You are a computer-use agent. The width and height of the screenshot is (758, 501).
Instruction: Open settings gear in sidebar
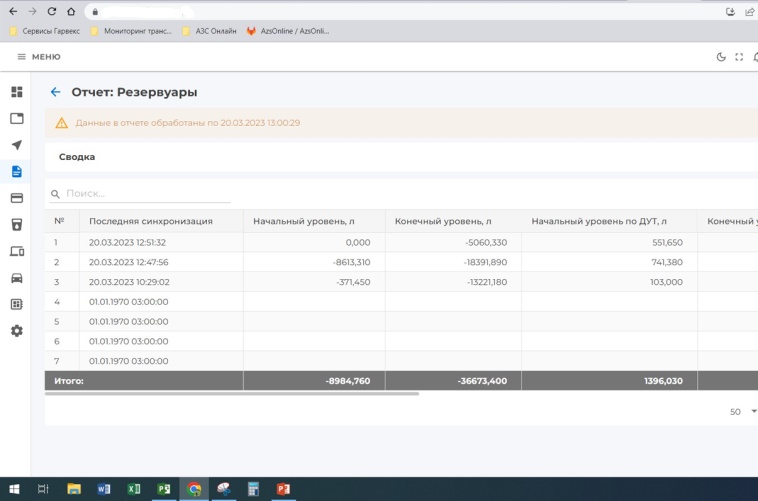tap(16, 330)
